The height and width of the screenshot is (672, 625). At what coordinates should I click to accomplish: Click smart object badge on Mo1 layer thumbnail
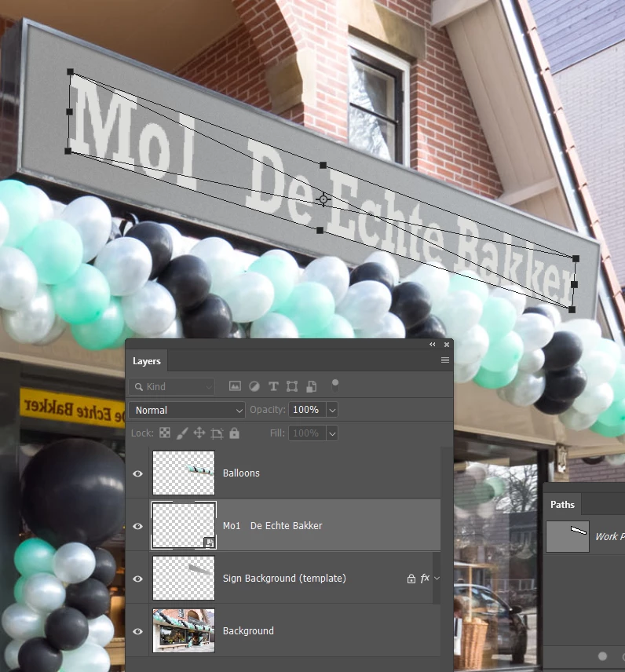[210, 543]
